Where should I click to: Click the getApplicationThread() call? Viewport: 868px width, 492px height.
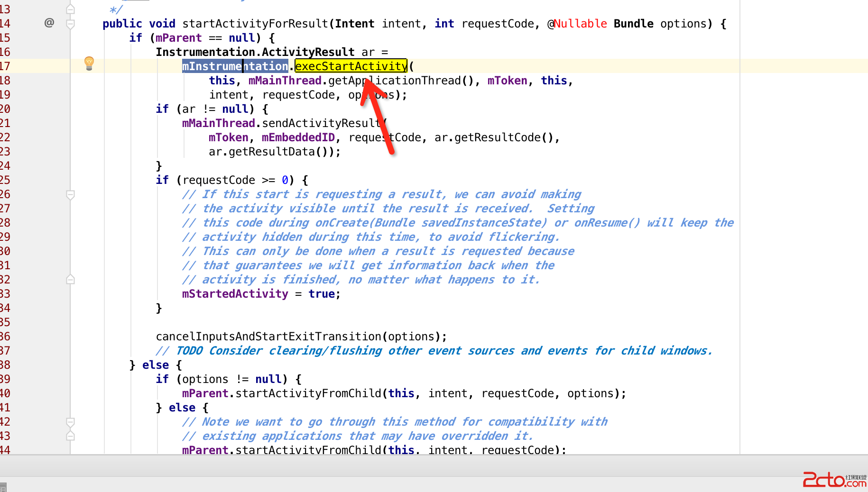pos(401,81)
